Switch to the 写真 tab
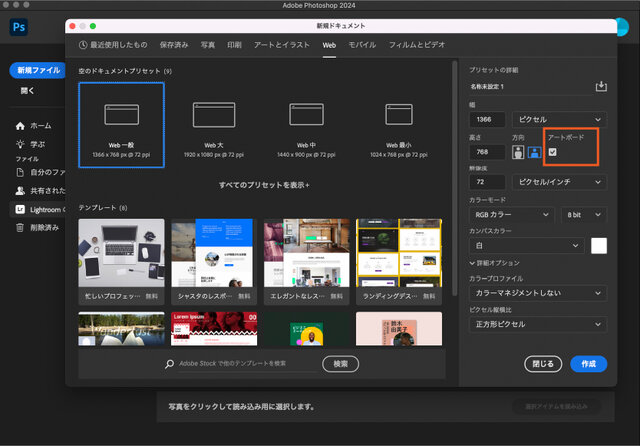The image size is (640, 446). point(208,45)
